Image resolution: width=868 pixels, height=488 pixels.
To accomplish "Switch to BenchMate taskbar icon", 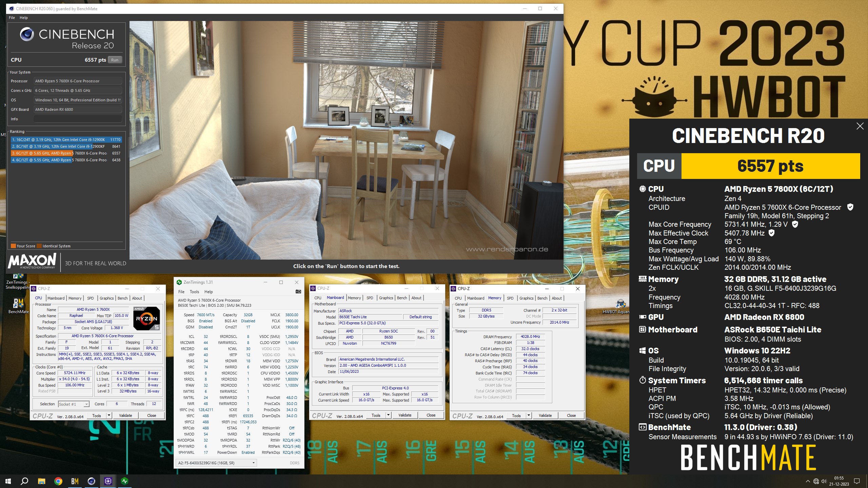I will pos(75,481).
